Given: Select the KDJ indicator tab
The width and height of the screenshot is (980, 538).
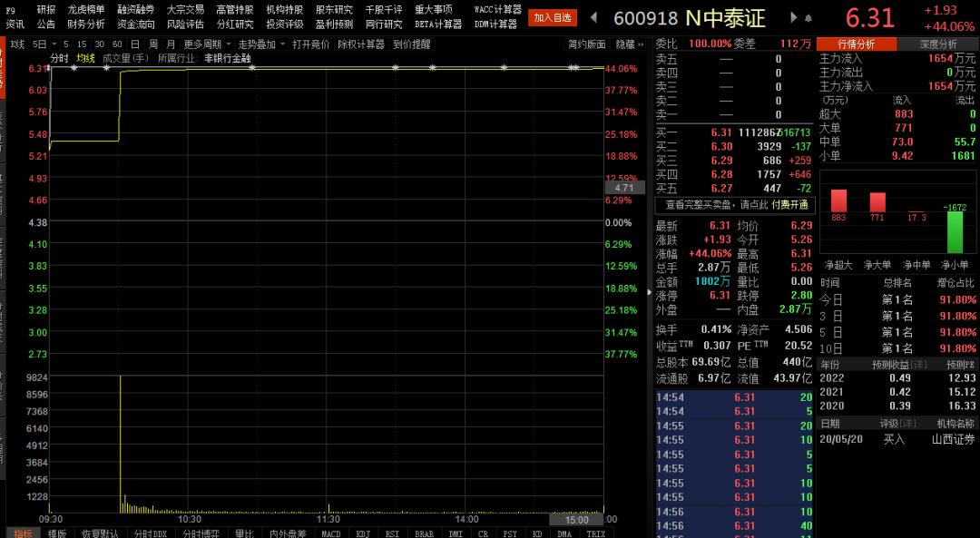Looking at the screenshot, I should point(363,533).
